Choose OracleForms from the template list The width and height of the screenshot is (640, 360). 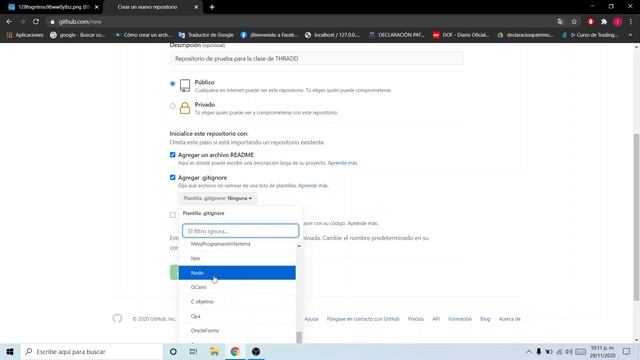pos(237,331)
